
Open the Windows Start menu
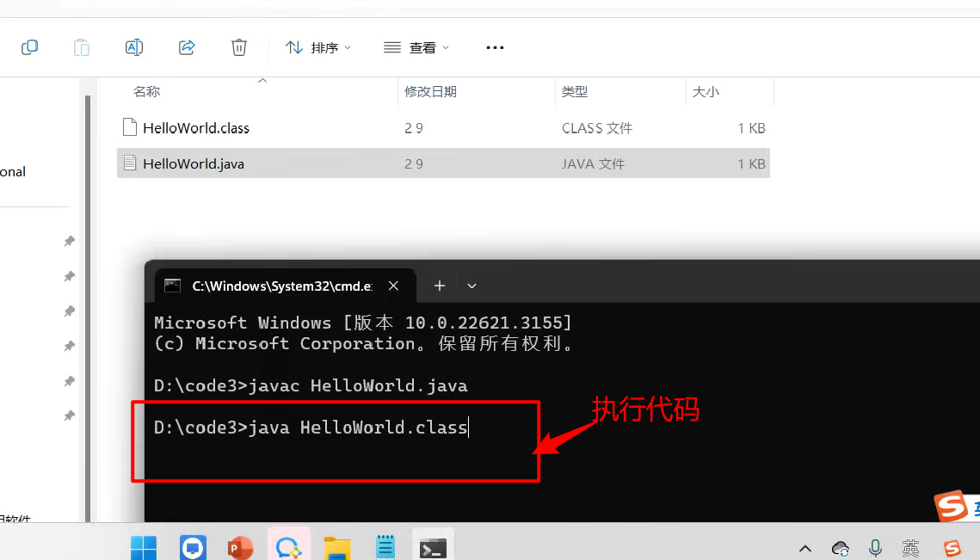pyautogui.click(x=144, y=547)
